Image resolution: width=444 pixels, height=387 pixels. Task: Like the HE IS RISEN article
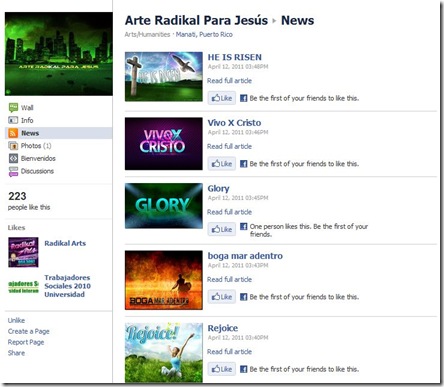222,98
